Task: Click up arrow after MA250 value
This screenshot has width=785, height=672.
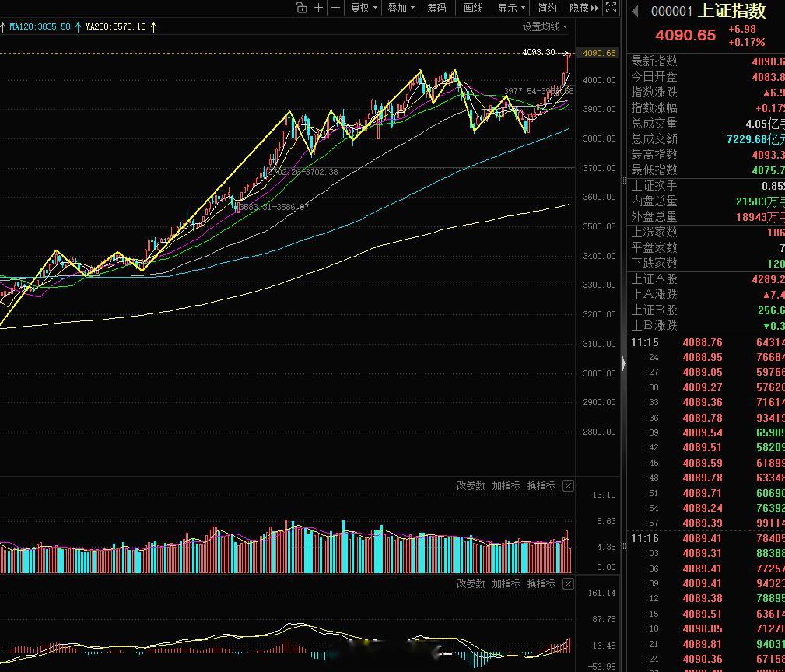Action: pos(153,26)
